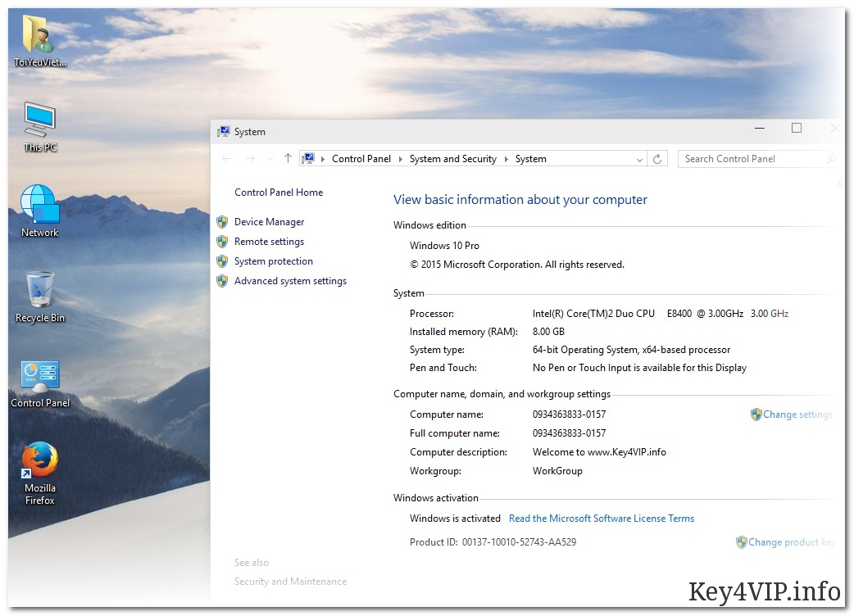This screenshot has width=854, height=616.
Task: Open System protection link
Action: (x=274, y=261)
